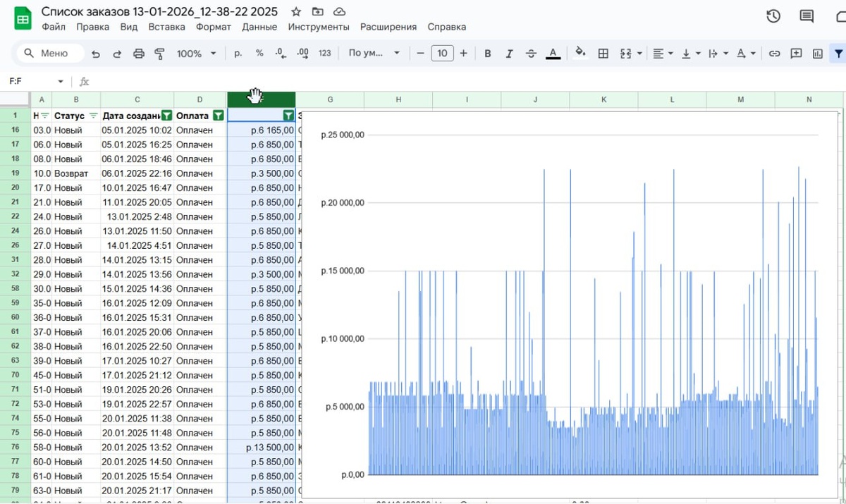The image size is (846, 504).
Task: Open font family dropdown По ум...
Action: [374, 54]
